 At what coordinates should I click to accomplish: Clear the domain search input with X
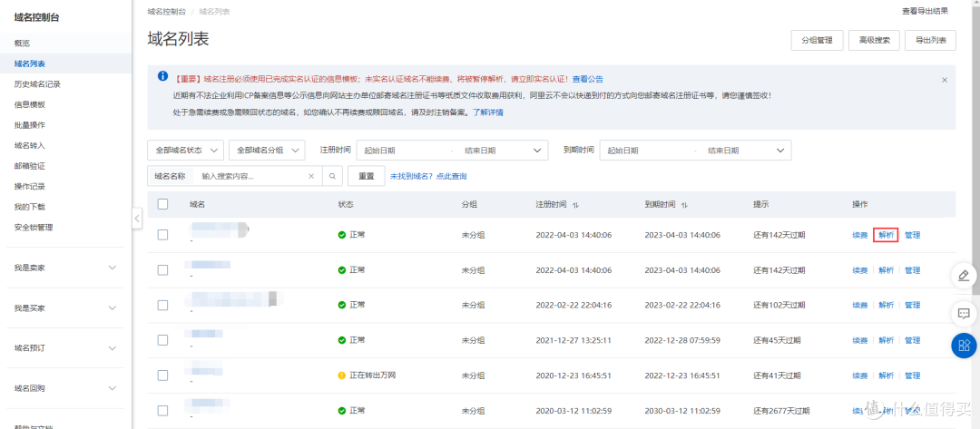(x=311, y=176)
